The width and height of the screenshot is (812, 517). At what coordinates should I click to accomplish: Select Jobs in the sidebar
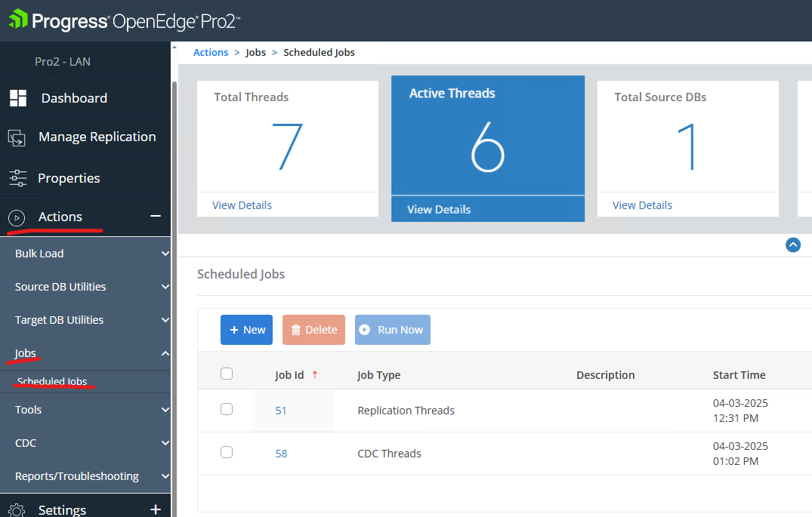25,353
